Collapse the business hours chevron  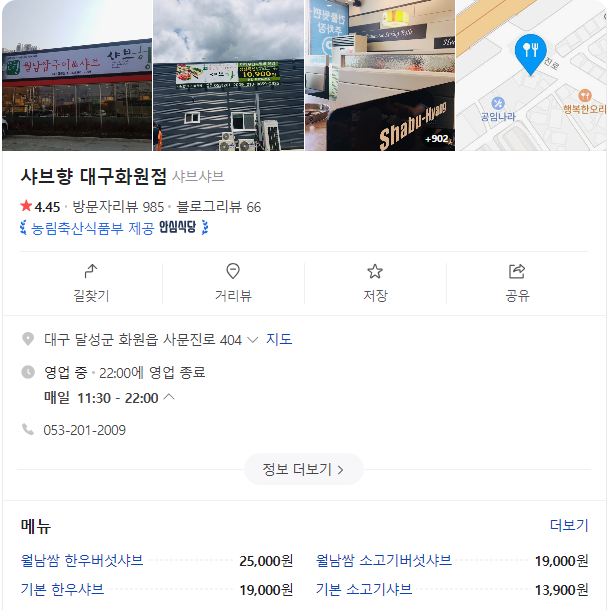point(169,397)
